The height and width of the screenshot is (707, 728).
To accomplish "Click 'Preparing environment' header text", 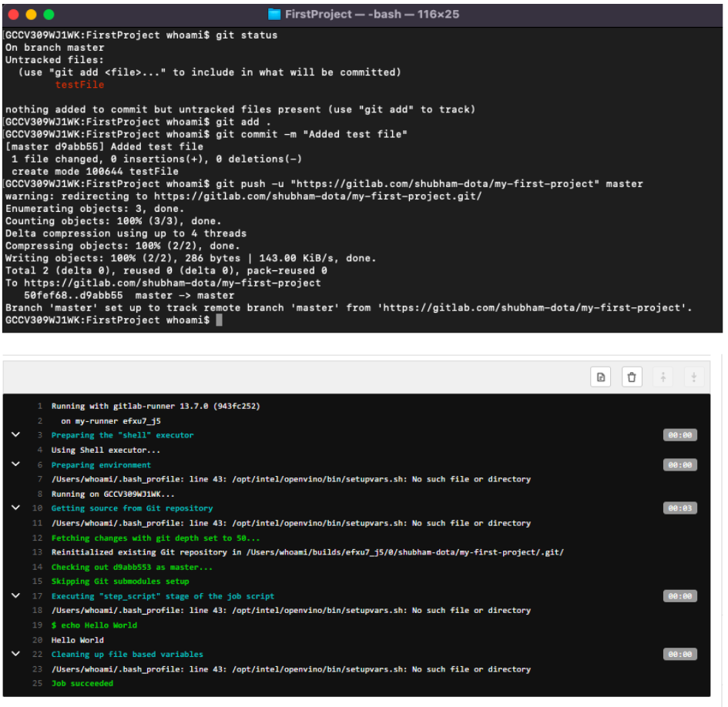I will click(x=101, y=464).
